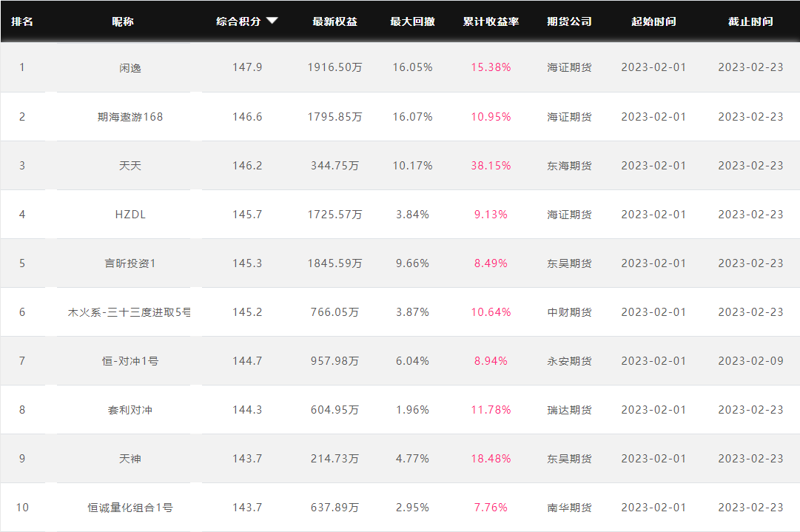Click the 截止时间 column header
The image size is (800, 532).
tap(750, 21)
